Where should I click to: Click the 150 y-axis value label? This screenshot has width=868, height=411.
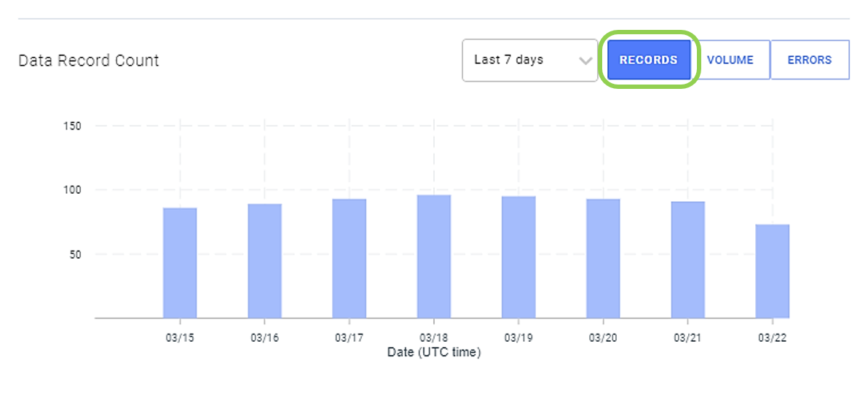click(x=74, y=126)
